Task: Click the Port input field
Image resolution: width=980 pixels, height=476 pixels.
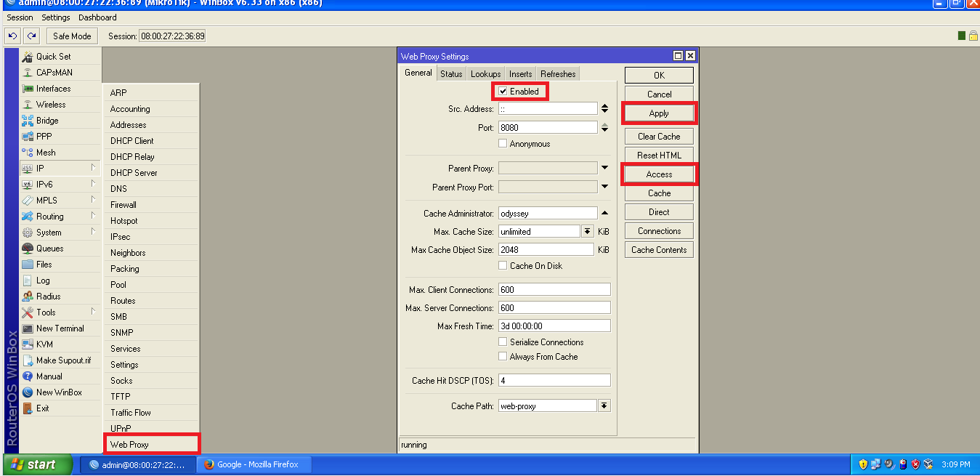Action: (x=547, y=128)
